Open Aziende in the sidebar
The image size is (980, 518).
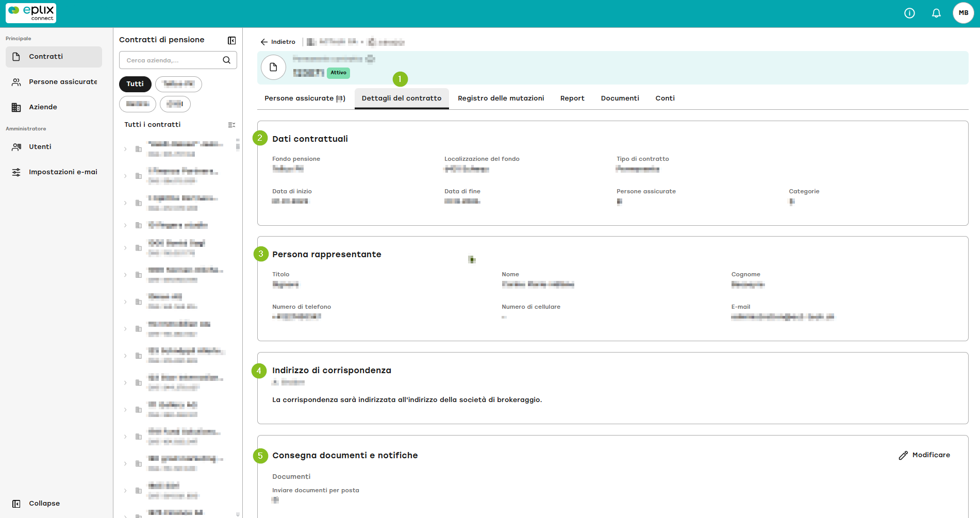pos(54,107)
